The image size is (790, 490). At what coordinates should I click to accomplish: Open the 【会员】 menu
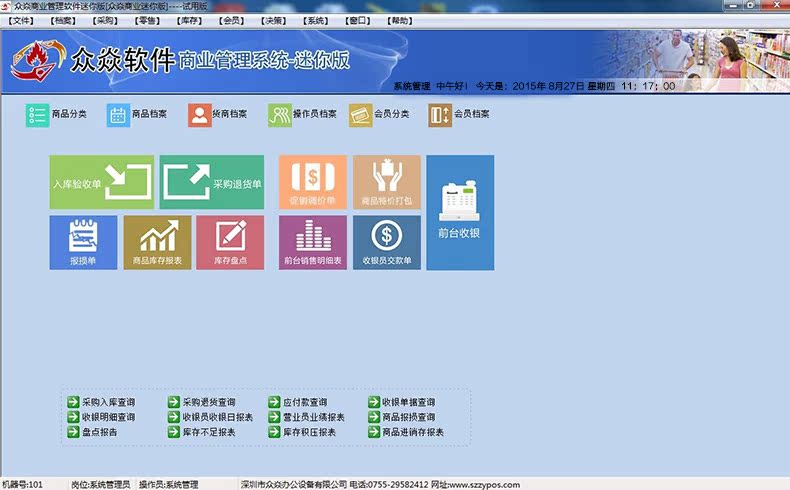[x=231, y=21]
